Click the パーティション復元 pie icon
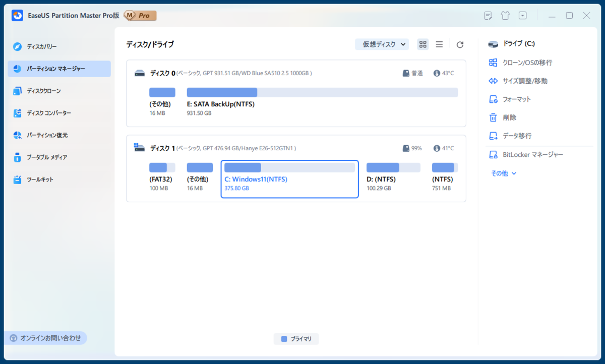 click(x=18, y=136)
